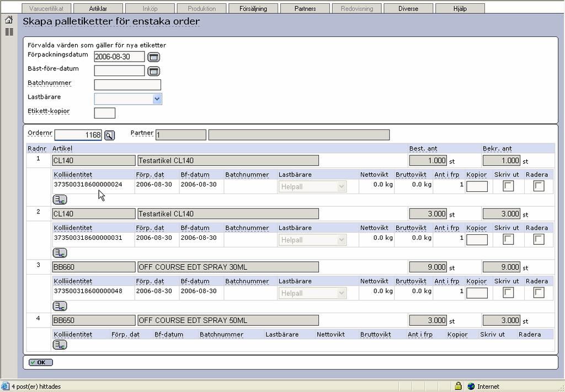The height and width of the screenshot is (392, 565).
Task: Open the list view icon under home
Action: click(9, 31)
